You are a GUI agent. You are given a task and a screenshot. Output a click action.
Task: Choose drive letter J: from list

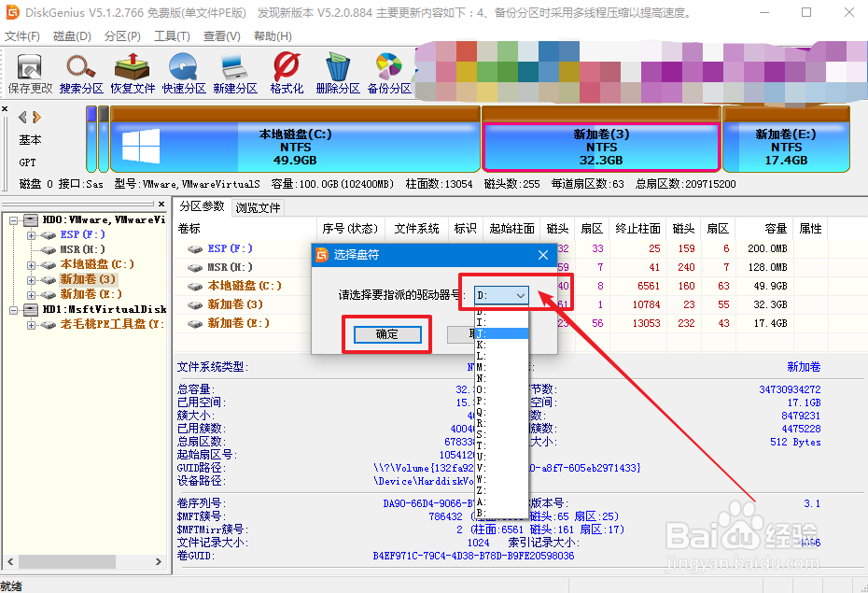coord(501,333)
